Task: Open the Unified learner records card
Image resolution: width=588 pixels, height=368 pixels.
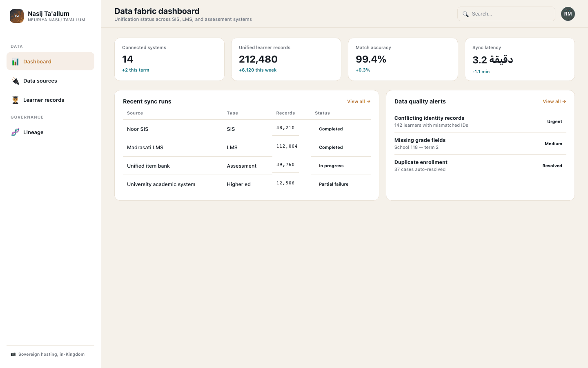Action: tap(286, 59)
